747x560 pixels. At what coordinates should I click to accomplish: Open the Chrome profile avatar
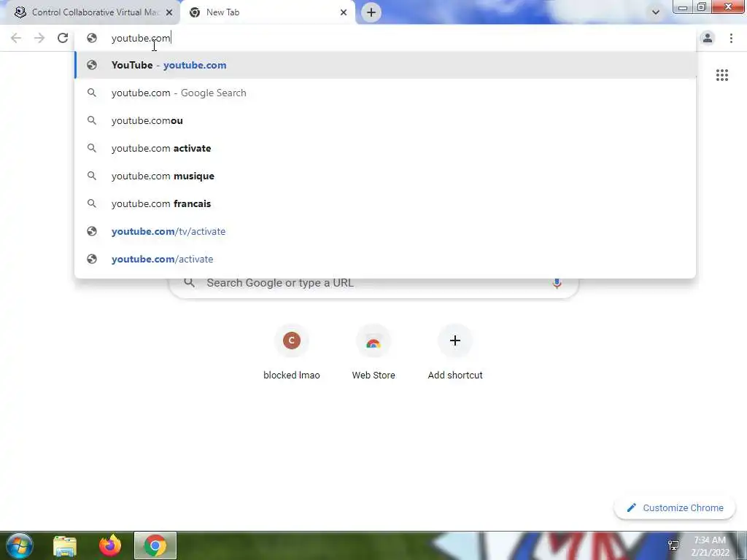(x=708, y=38)
